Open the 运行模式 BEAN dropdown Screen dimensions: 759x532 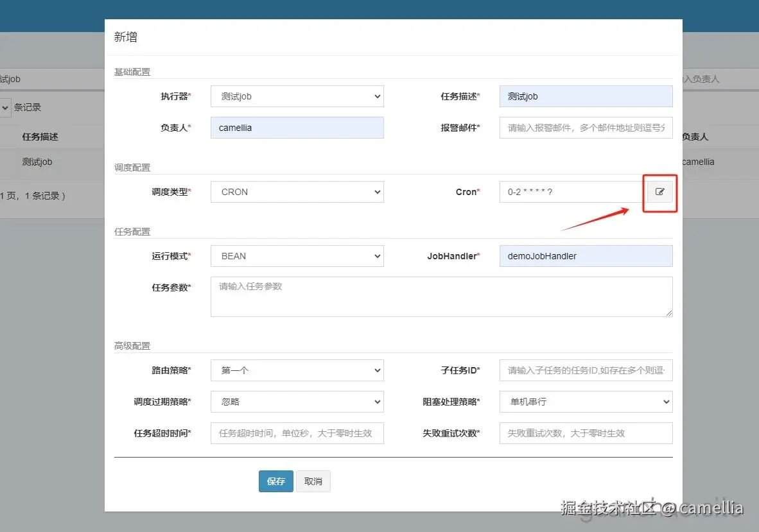point(297,256)
